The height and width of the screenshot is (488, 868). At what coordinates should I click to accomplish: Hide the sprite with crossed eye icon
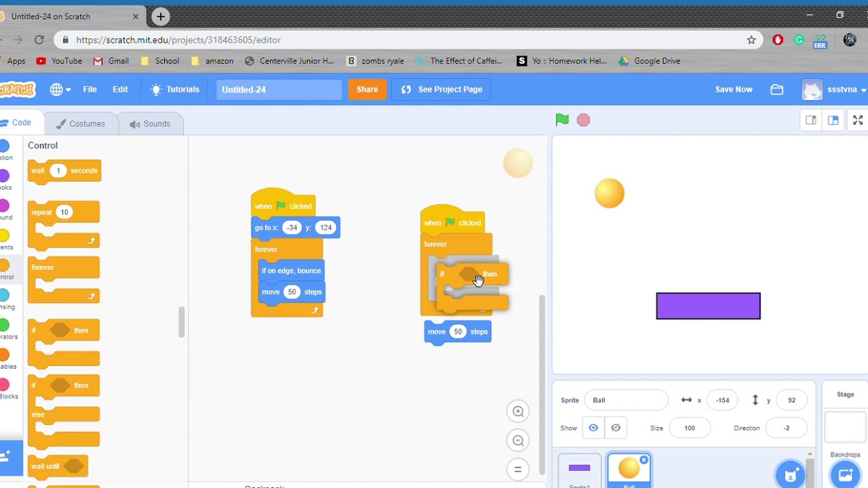click(616, 428)
